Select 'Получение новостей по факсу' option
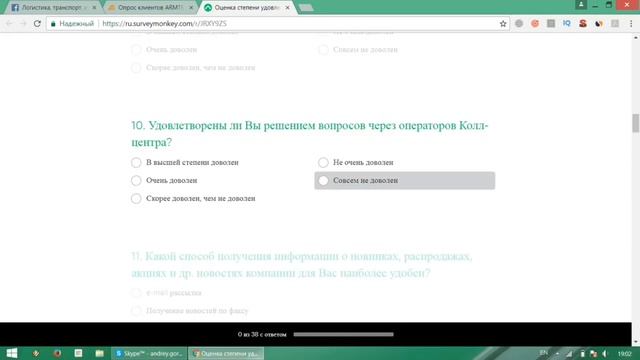This screenshot has height=360, width=640. click(x=136, y=311)
